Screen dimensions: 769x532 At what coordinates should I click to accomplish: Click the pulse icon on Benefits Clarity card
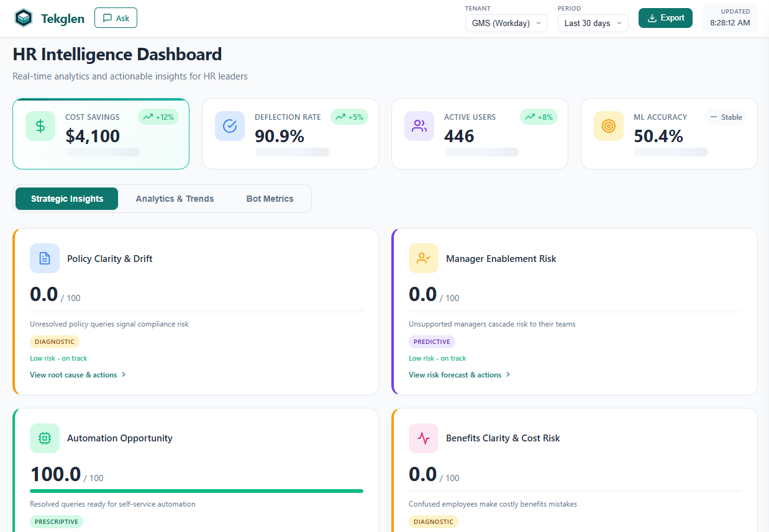(423, 438)
